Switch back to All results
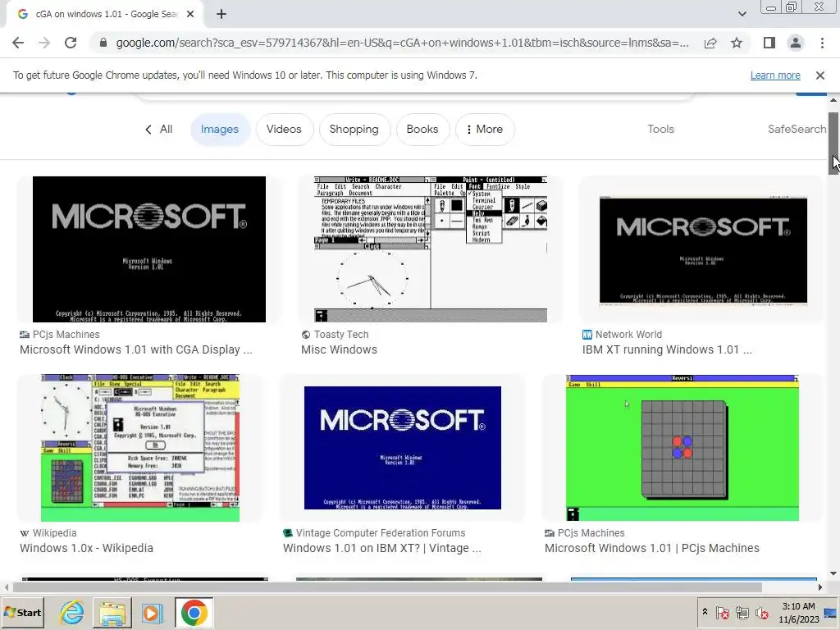The image size is (840, 630). pos(159,129)
